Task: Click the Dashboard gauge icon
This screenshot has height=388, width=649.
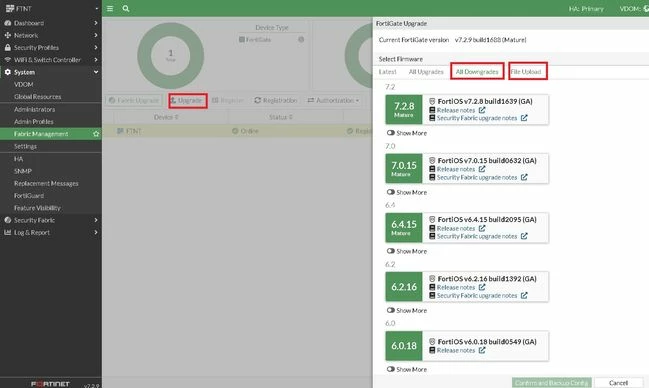Action: (x=7, y=23)
